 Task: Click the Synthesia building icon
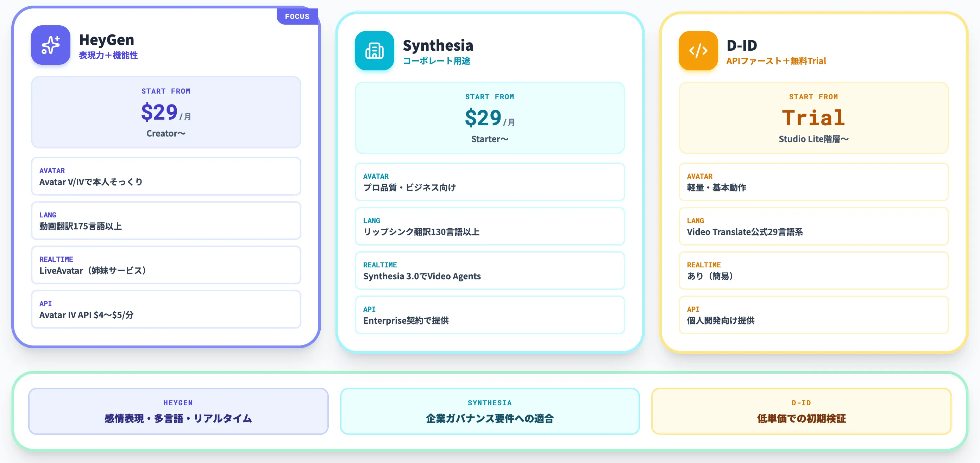pos(374,51)
